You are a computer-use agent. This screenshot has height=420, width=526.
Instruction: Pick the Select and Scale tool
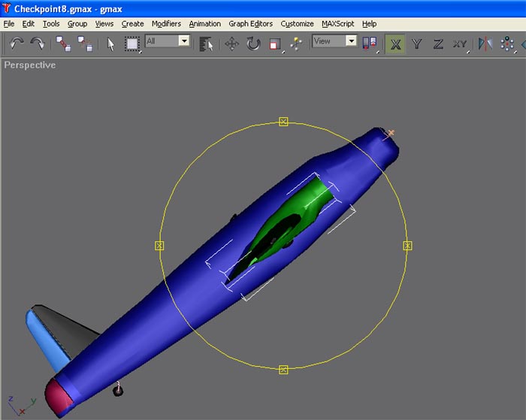pos(275,44)
